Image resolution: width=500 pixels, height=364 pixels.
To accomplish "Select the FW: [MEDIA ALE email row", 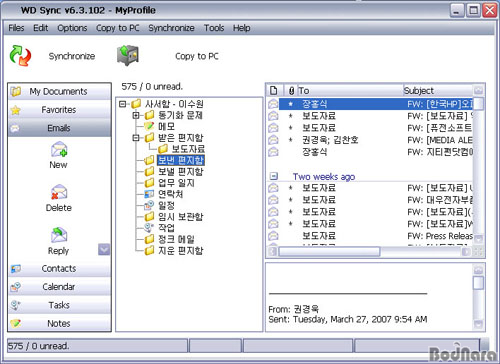I will pos(370,140).
